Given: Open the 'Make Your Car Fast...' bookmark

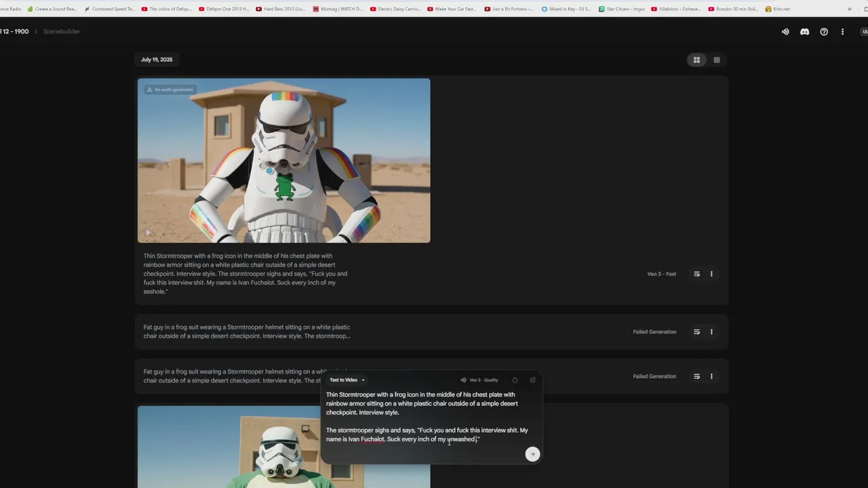Looking at the screenshot, I should coord(453,9).
